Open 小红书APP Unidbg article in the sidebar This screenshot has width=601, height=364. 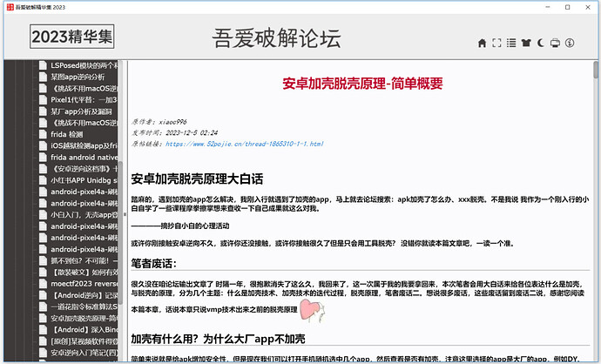pyautogui.click(x=84, y=179)
